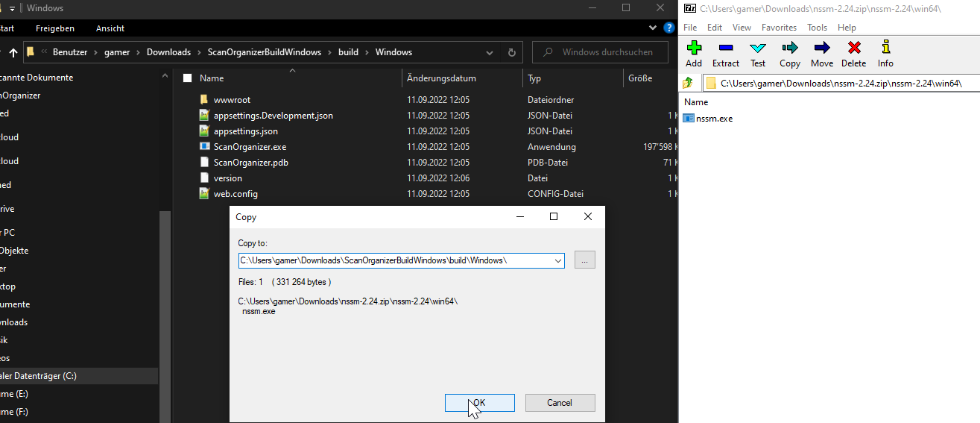Click the 7-Zip address path field
The height and width of the screenshot is (423, 980).
[x=841, y=83]
